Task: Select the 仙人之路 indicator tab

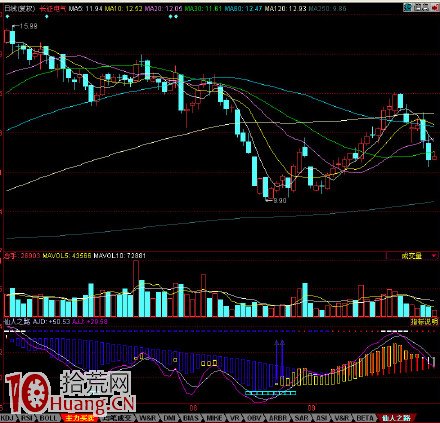Action: pyautogui.click(x=396, y=418)
